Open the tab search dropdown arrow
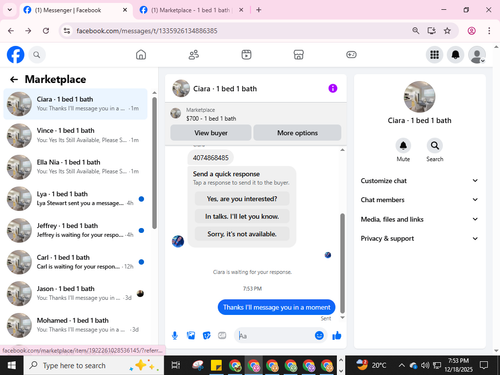 click(10, 10)
